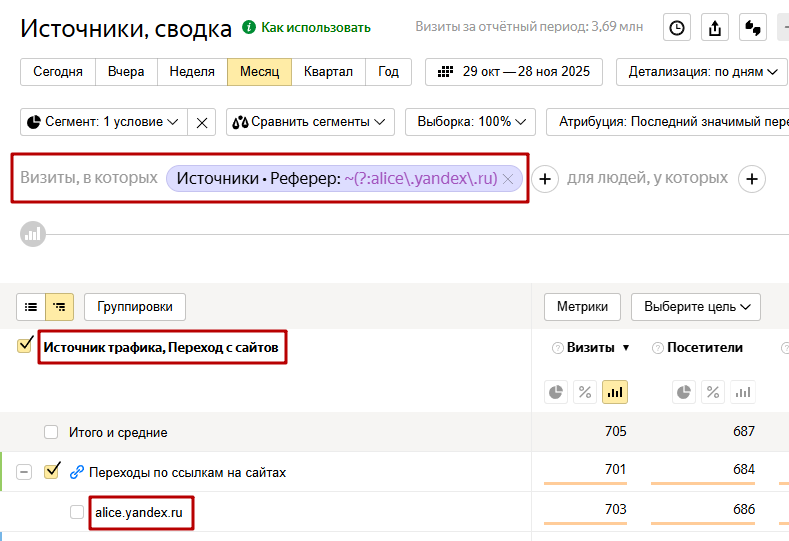This screenshot has width=789, height=541.
Task: Add a condition for people, plus button
Action: (x=752, y=179)
